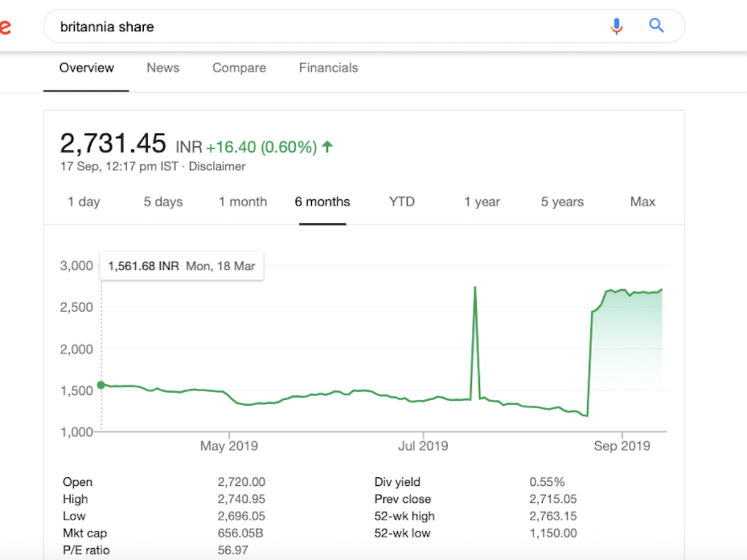Switch to the Compare tab
The height and width of the screenshot is (560, 747).
pos(239,68)
